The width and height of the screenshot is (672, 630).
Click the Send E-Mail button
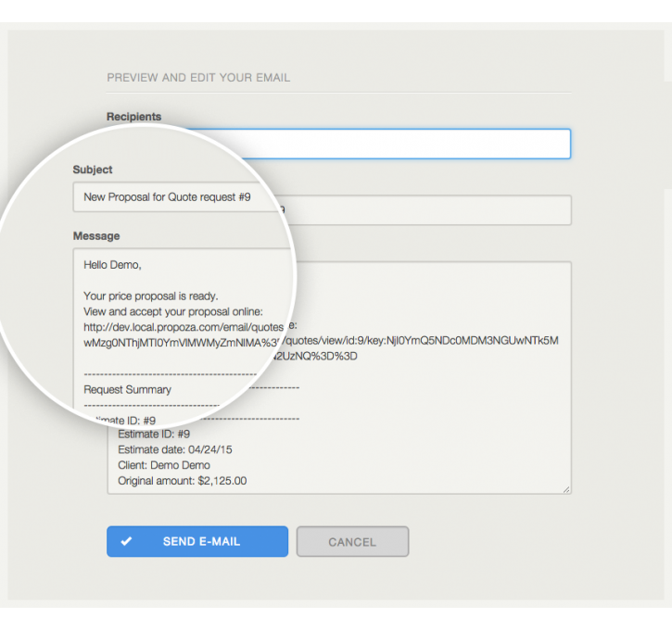click(x=197, y=541)
